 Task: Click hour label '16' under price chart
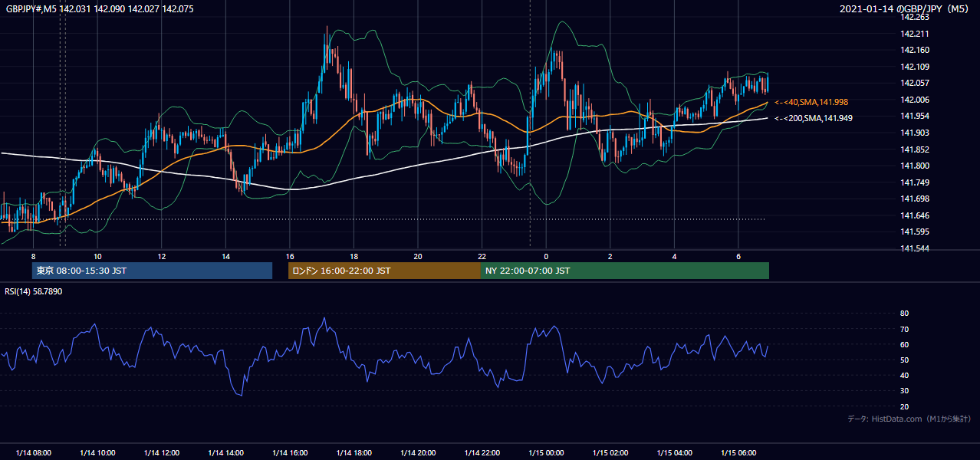pyautogui.click(x=289, y=256)
